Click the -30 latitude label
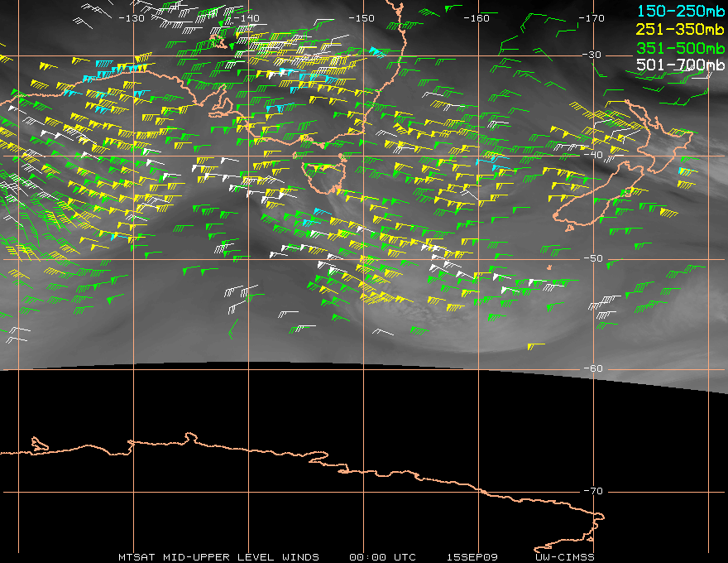Viewport: 728px width, 563px height. point(592,55)
